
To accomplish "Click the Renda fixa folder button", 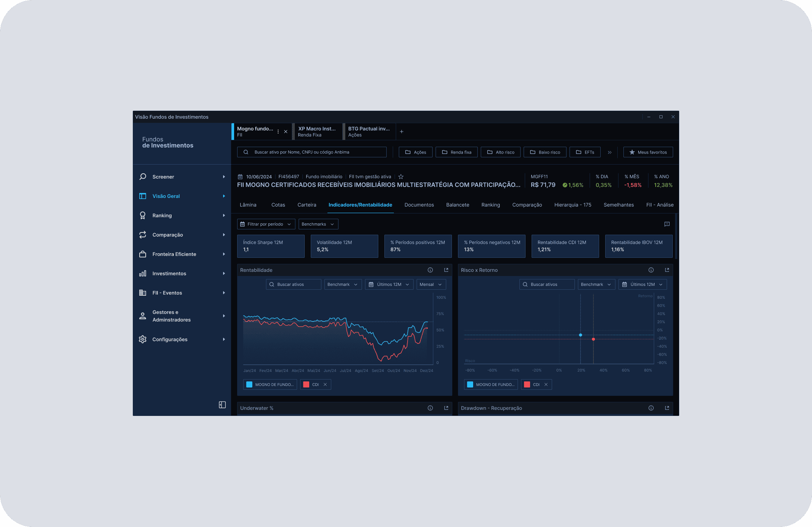I will pyautogui.click(x=456, y=152).
